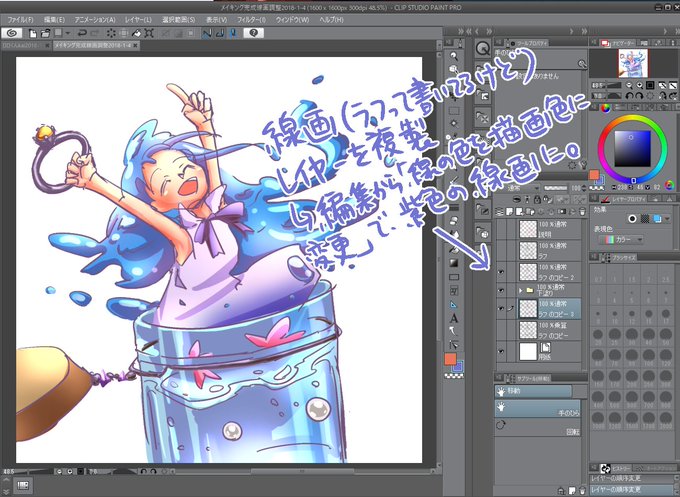Viewport: 680px width, 497px height.
Task: Click the 移動 sub tool group button
Action: pyautogui.click(x=533, y=391)
